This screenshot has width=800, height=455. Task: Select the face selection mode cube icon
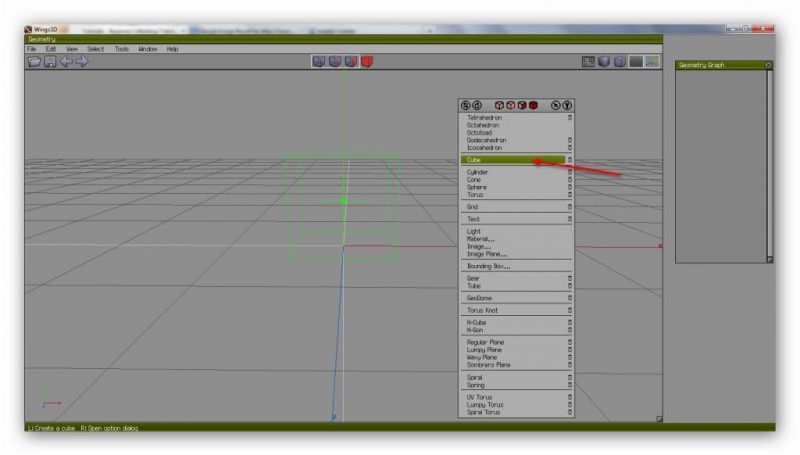[x=351, y=62]
